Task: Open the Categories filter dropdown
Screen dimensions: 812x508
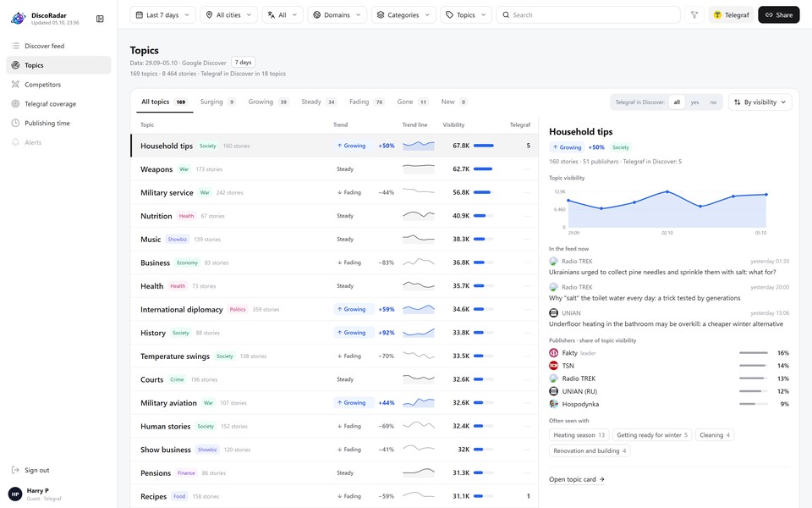Action: (403, 15)
